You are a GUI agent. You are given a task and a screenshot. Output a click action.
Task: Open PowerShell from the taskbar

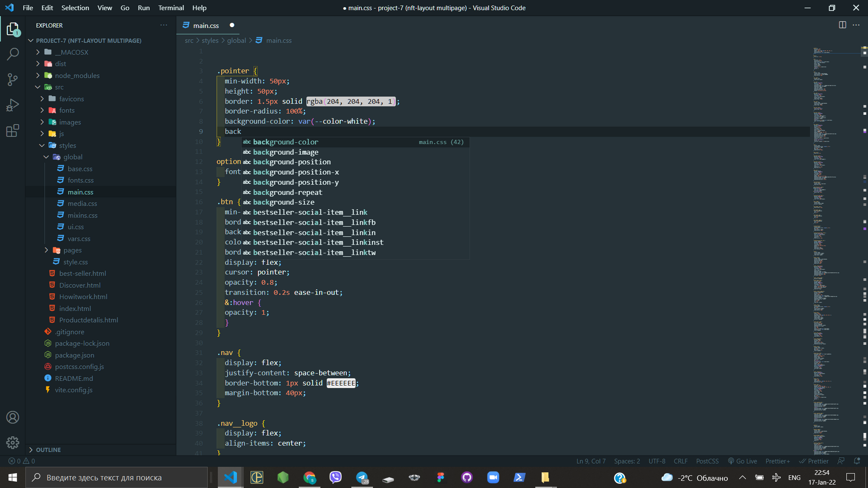[519, 478]
